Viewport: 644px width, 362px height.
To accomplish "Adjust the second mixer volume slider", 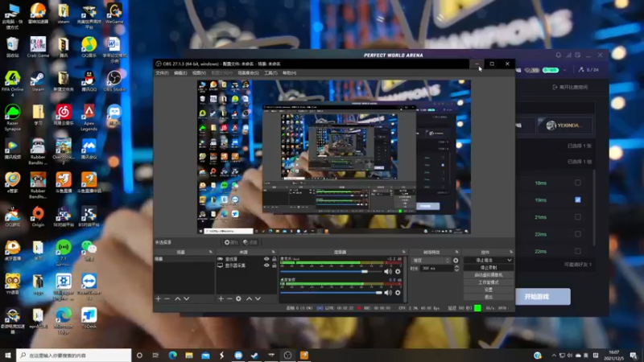I will [x=331, y=293].
